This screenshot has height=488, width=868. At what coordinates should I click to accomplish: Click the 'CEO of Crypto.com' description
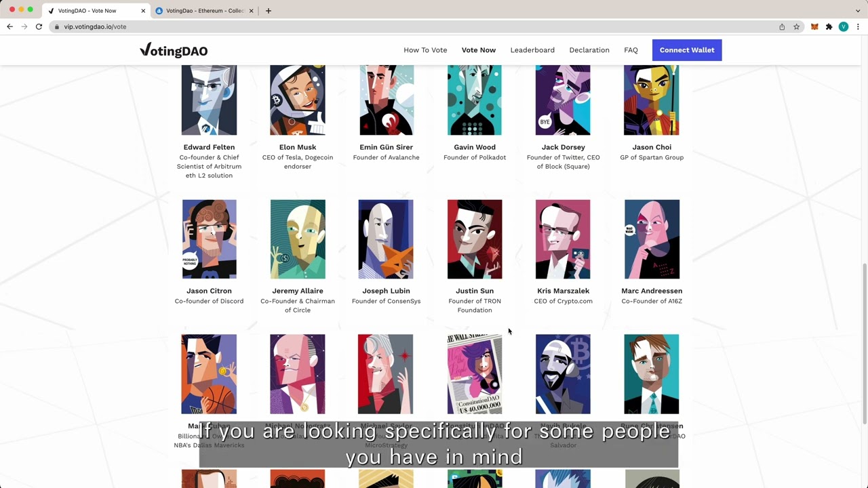click(563, 301)
